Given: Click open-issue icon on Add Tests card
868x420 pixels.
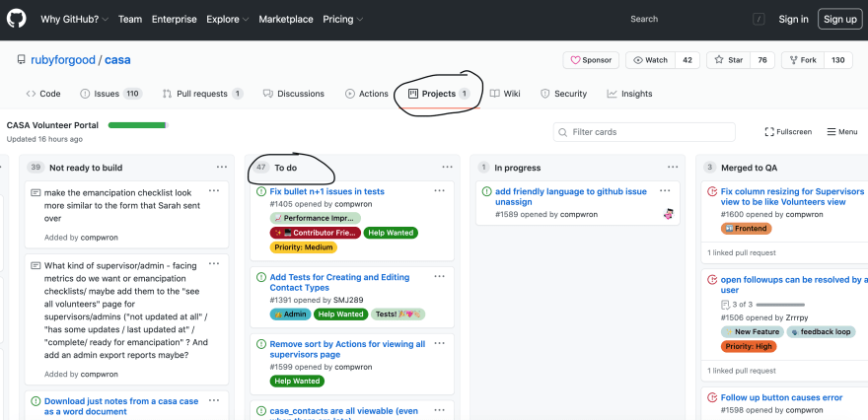Looking at the screenshot, I should (x=261, y=277).
